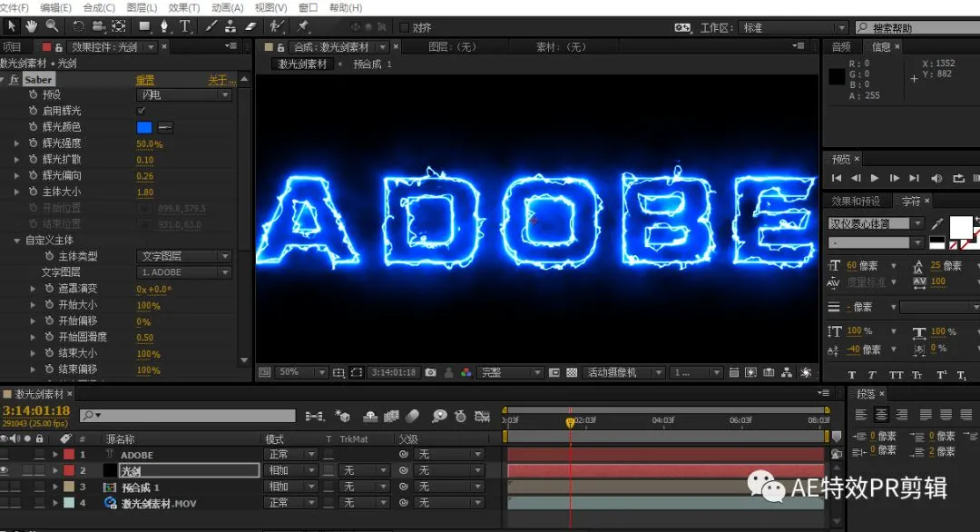Toggle visibility of 激光剑素材.MOV layer
The image size is (980, 532).
[x=5, y=503]
